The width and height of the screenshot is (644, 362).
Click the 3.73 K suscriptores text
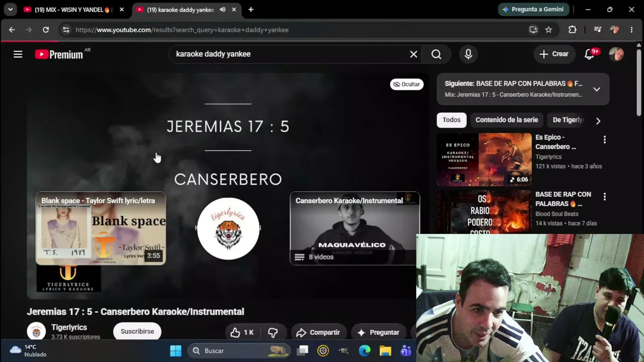[75, 337]
